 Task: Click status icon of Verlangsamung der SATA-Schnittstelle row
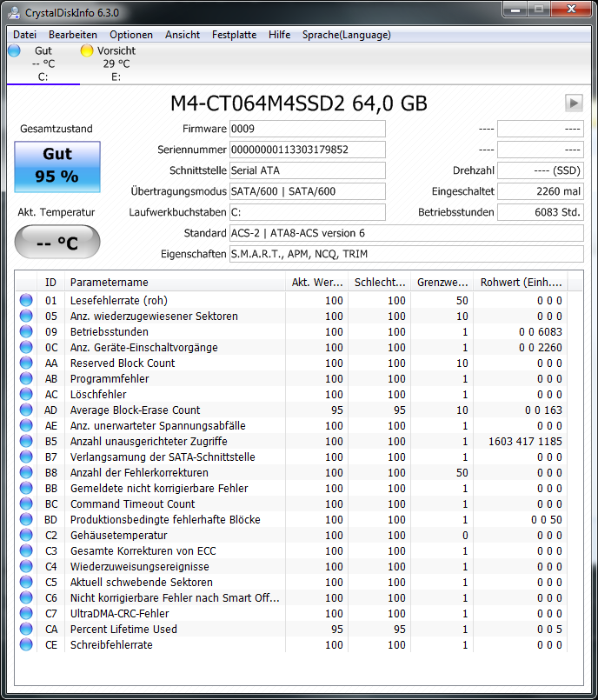[x=26, y=457]
